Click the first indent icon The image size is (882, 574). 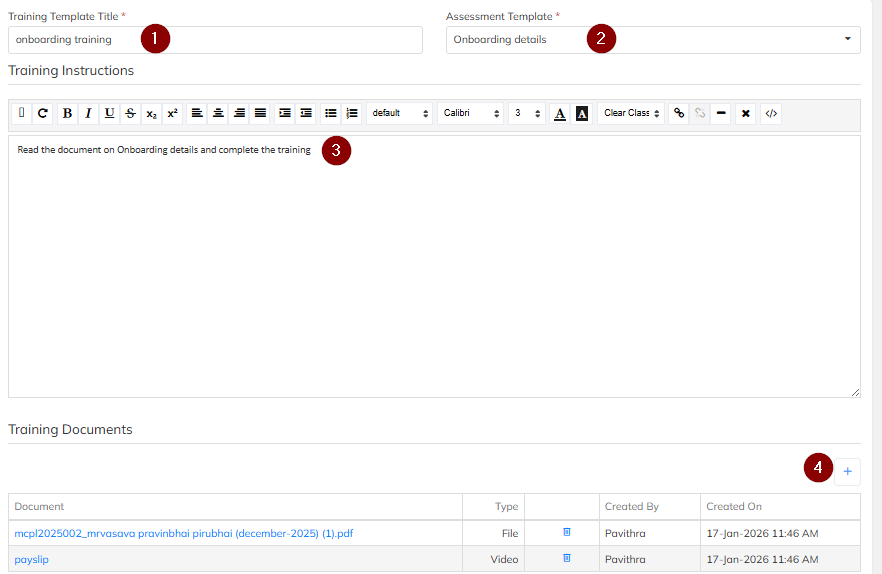(x=285, y=113)
